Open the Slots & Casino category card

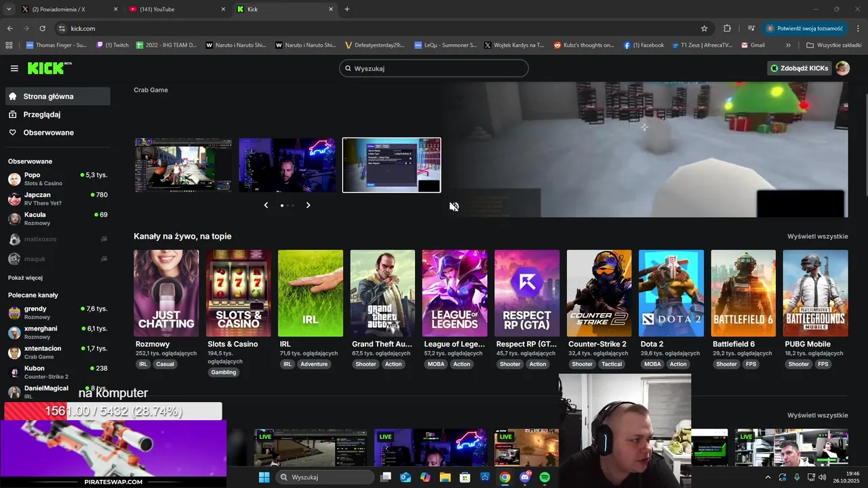click(x=238, y=293)
